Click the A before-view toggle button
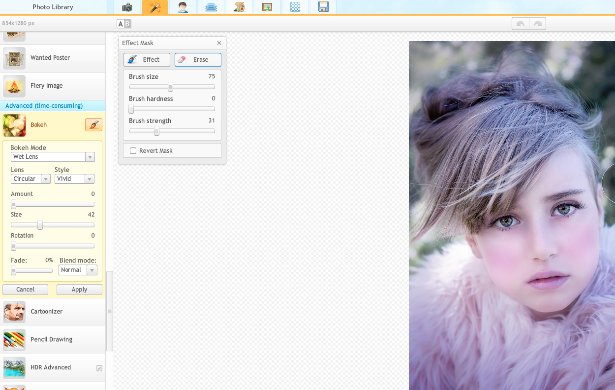 [120, 24]
